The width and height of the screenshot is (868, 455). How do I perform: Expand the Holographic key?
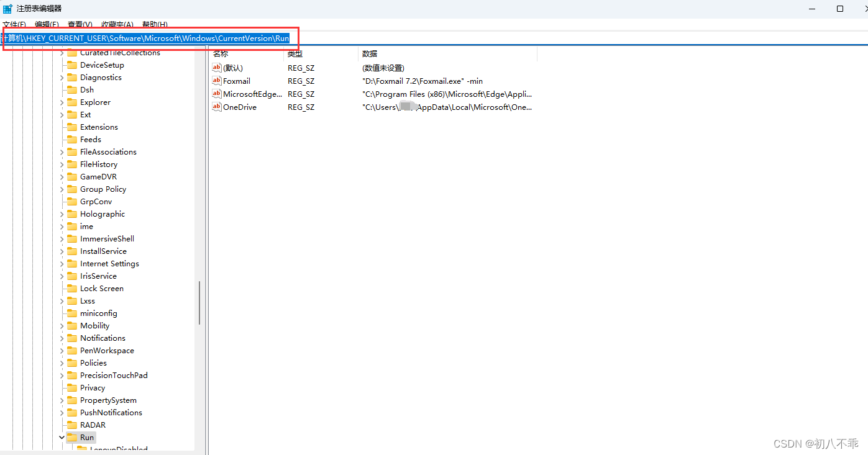(62, 214)
